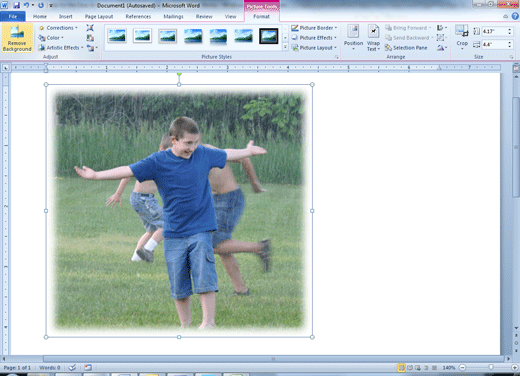This screenshot has height=376, width=520.
Task: Open Corrections dropdown
Action: point(58,28)
